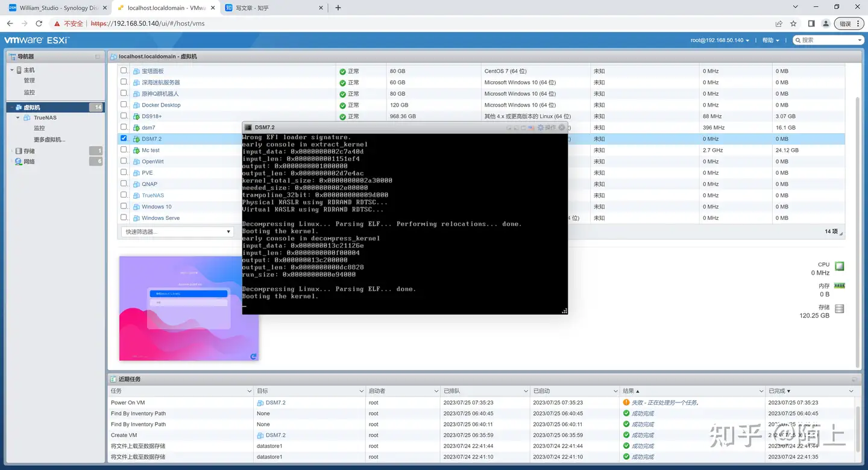Open the 已完成 column header dropdown arrow
The height and width of the screenshot is (470, 868).
coord(852,391)
